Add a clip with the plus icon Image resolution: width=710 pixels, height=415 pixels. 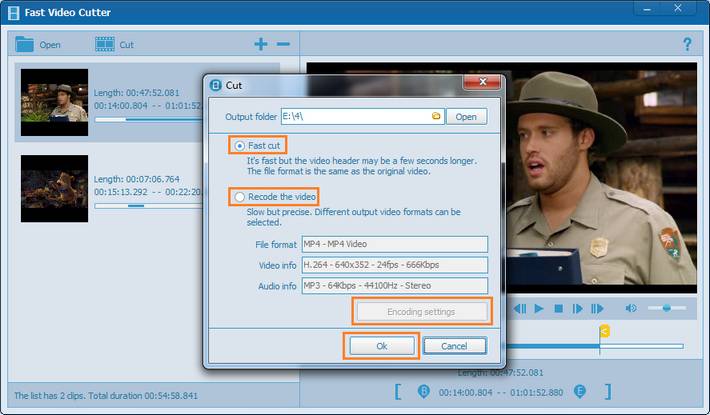pyautogui.click(x=261, y=44)
